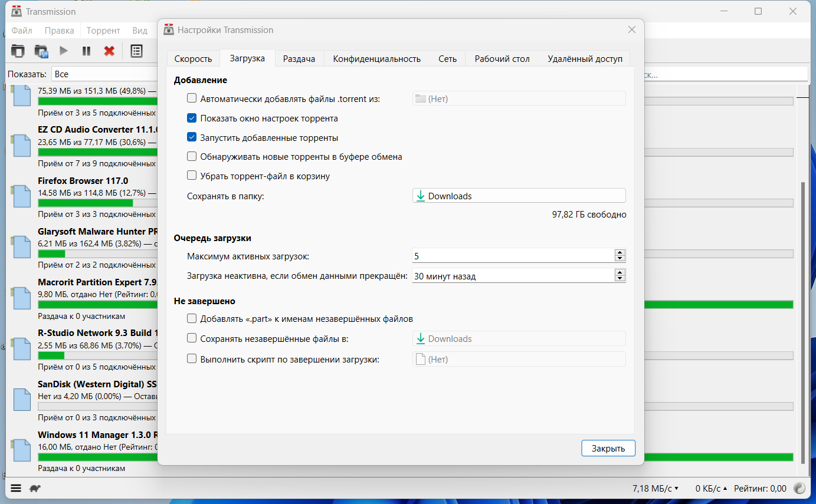Image resolution: width=816 pixels, height=504 pixels.
Task: Increase Максимум активных загрузок with up arrow
Action: 620,252
